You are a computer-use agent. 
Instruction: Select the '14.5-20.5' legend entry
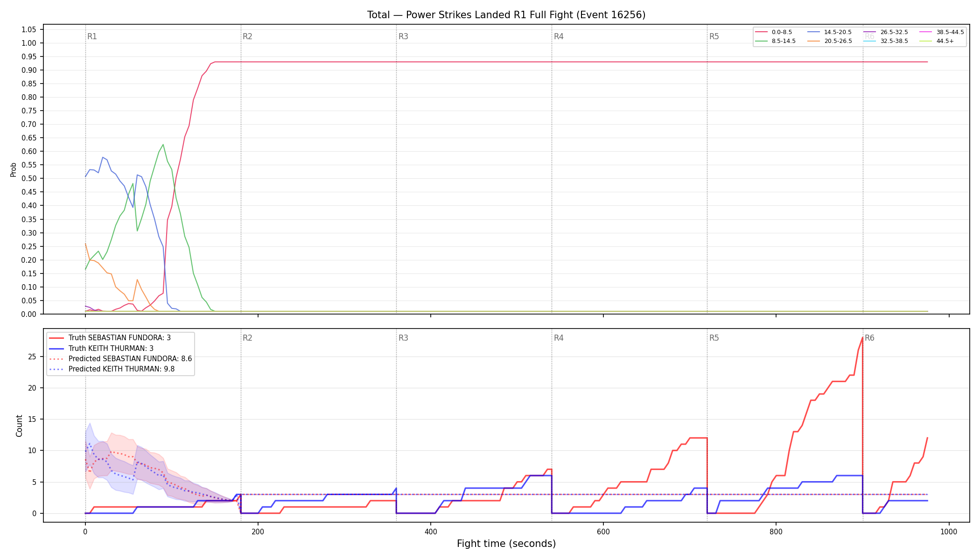[829, 32]
